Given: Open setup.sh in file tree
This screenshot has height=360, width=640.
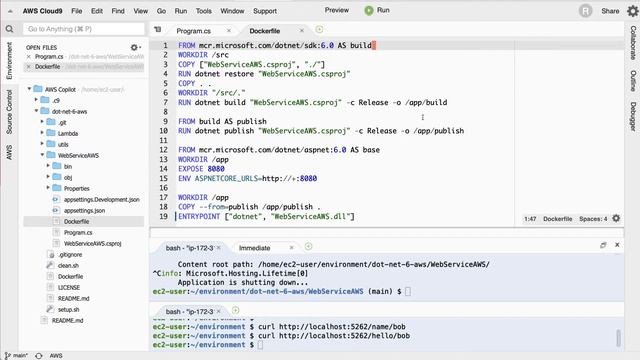Looking at the screenshot, I should coord(69,309).
